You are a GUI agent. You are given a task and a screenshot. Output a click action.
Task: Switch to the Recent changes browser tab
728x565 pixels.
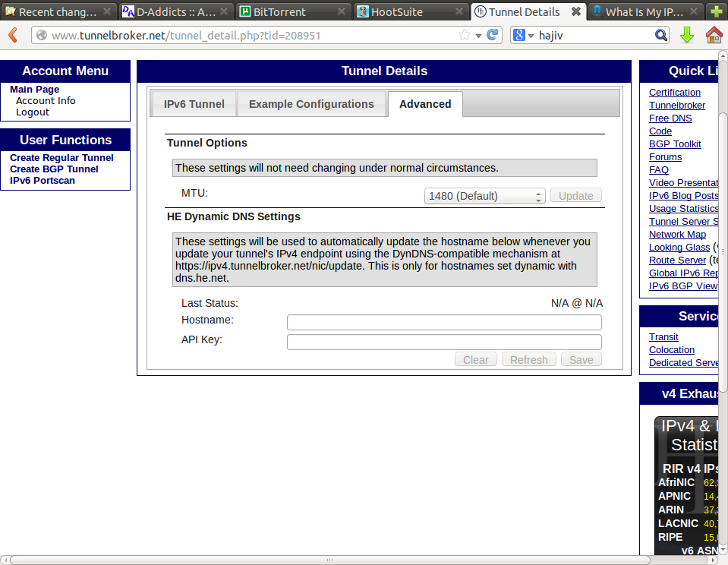(x=58, y=11)
